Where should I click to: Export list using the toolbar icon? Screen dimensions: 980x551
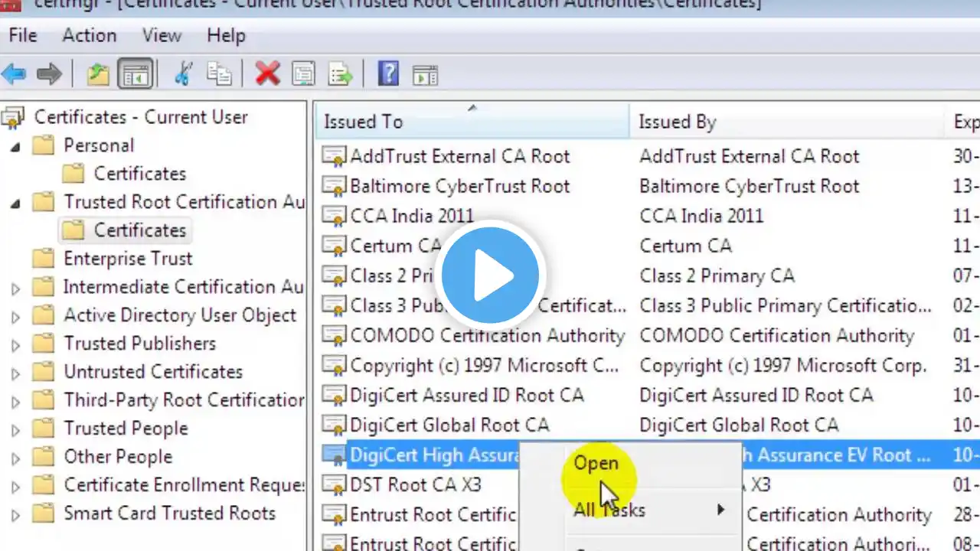point(340,74)
